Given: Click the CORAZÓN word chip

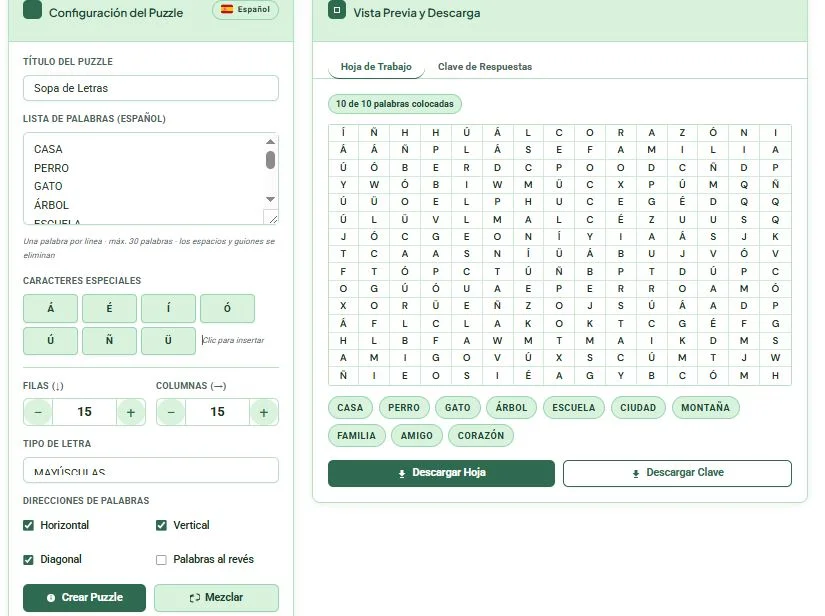Looking at the screenshot, I should (481, 436).
